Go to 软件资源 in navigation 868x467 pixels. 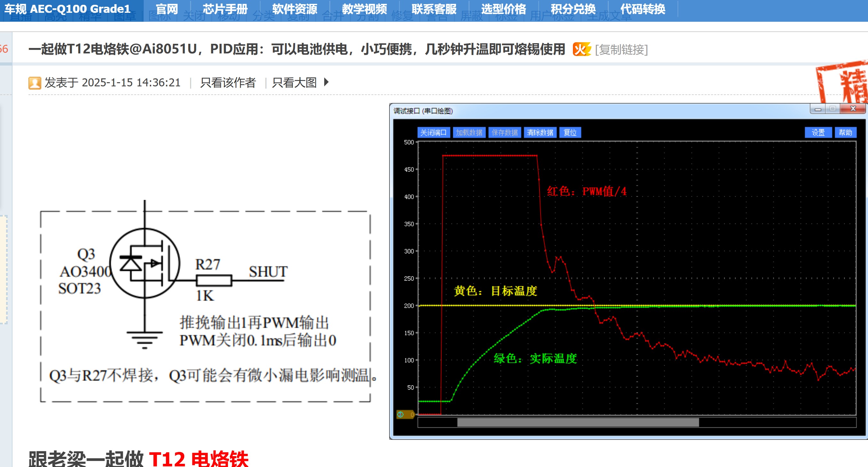coord(294,9)
